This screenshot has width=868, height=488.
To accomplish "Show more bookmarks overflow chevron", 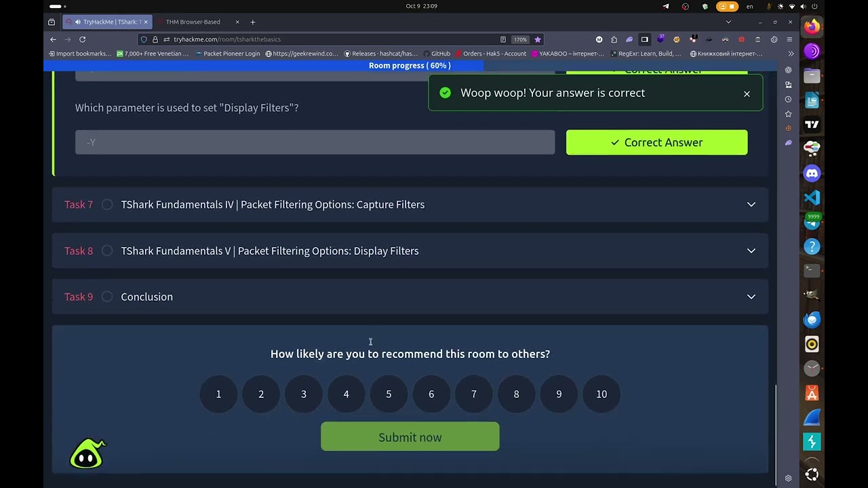I will tap(791, 54).
